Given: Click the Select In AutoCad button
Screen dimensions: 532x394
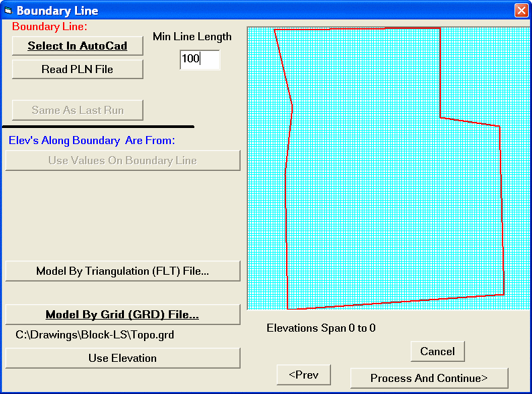Looking at the screenshot, I should [x=77, y=46].
